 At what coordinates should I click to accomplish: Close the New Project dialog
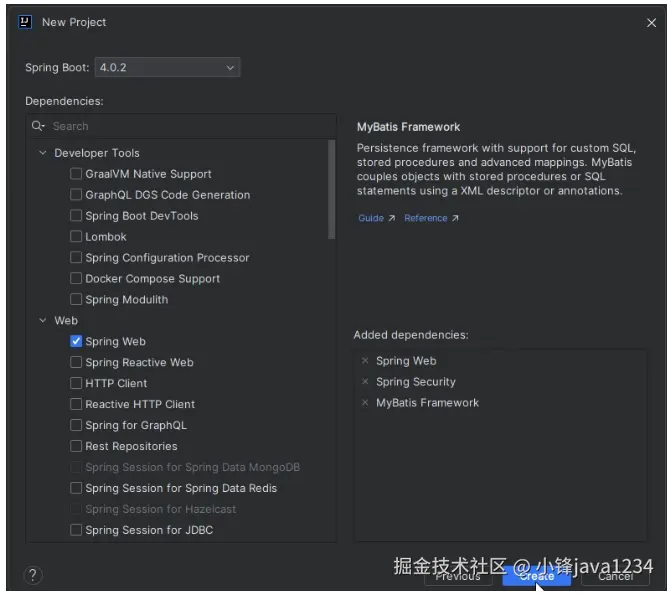[651, 23]
